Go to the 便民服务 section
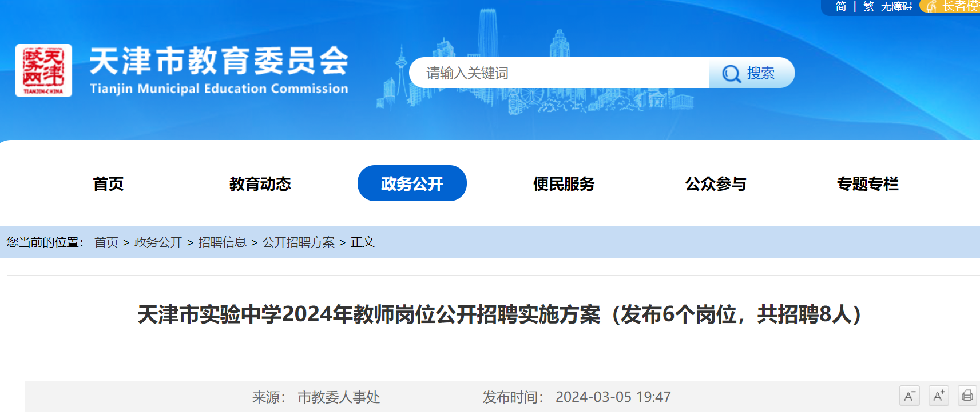This screenshot has height=419, width=980. click(x=564, y=183)
